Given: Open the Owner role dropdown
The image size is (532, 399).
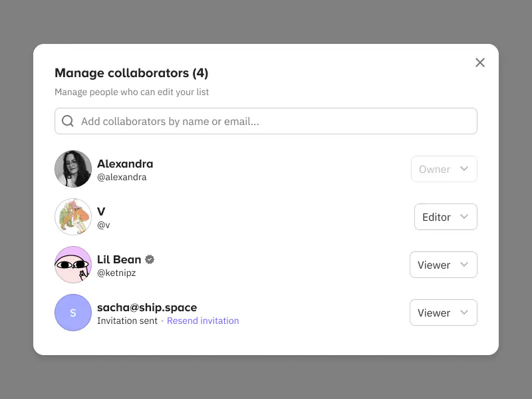Looking at the screenshot, I should 444,169.
